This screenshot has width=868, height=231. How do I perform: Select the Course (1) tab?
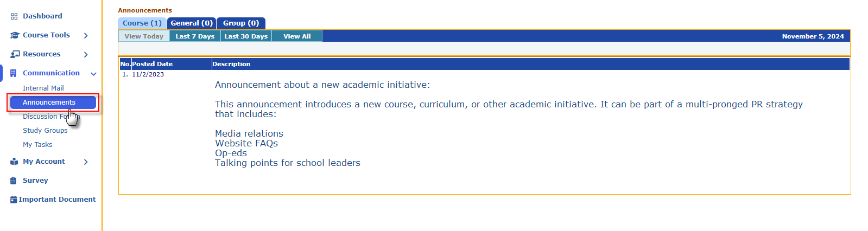tap(142, 23)
